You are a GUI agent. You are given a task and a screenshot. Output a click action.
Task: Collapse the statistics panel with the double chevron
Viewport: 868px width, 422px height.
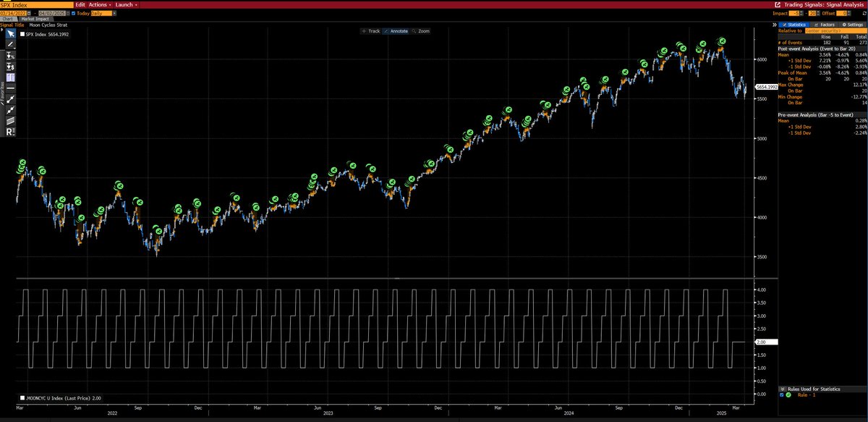point(774,25)
